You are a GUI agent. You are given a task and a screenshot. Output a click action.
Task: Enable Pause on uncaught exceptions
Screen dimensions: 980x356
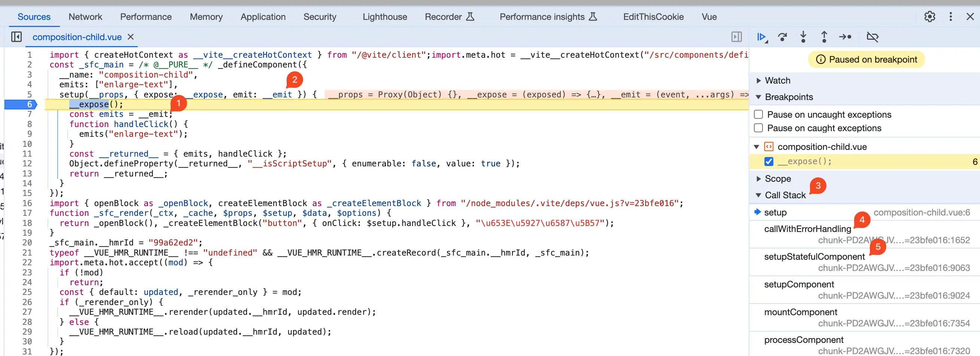[x=758, y=114]
